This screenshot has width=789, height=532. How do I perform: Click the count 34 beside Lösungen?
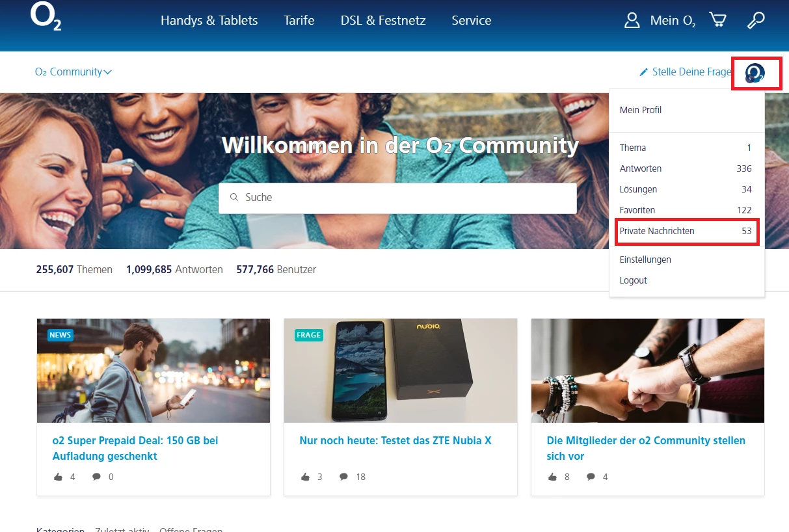(747, 189)
